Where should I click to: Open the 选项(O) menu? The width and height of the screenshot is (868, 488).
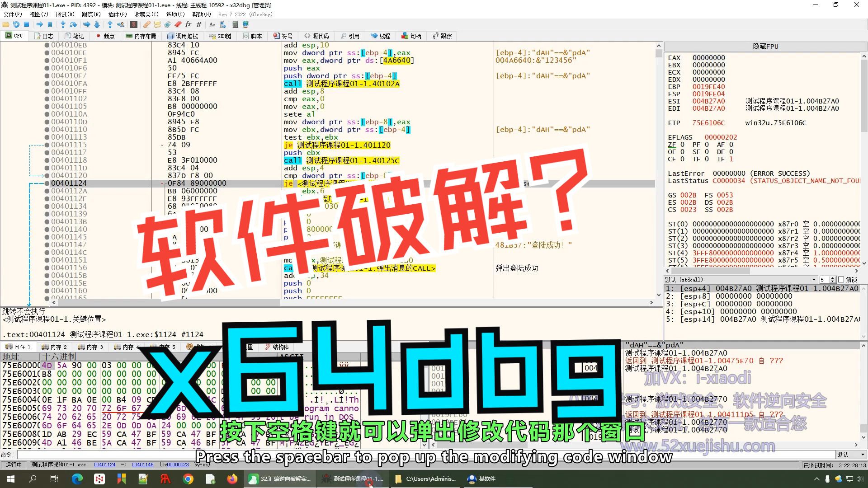[175, 14]
